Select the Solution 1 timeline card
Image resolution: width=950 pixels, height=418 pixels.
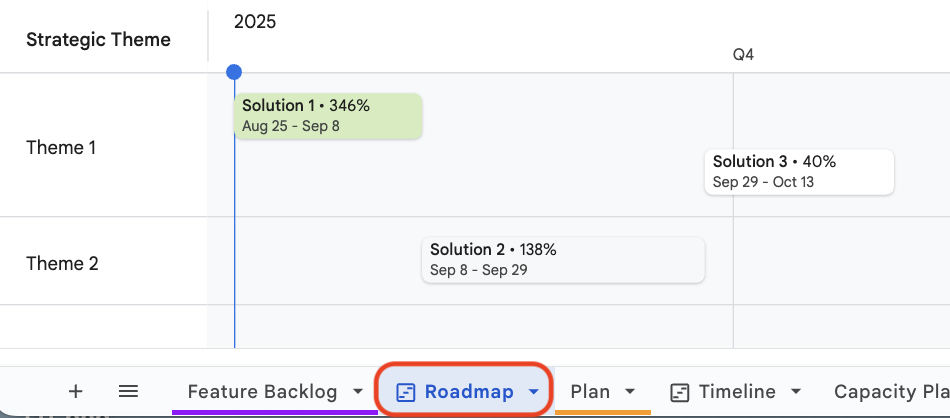[x=328, y=116]
